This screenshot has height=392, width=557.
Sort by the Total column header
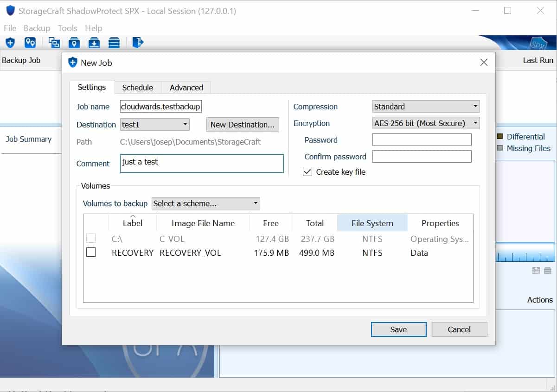[x=315, y=223]
